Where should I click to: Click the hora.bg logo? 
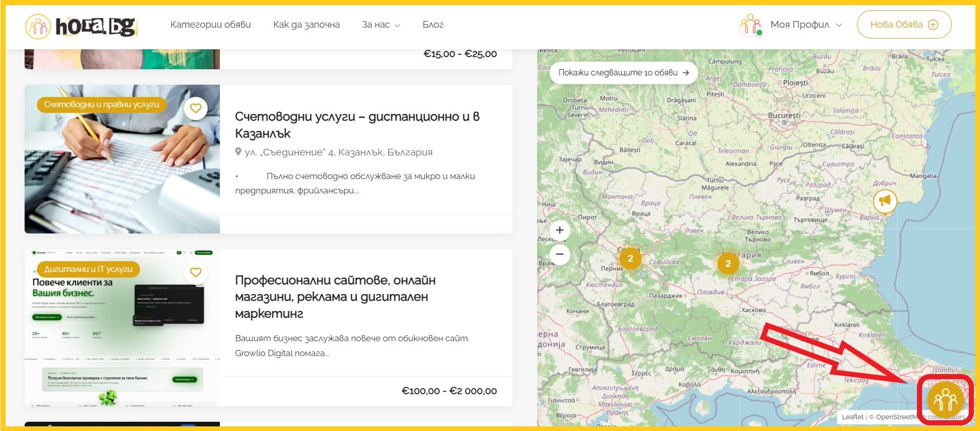pyautogui.click(x=81, y=25)
